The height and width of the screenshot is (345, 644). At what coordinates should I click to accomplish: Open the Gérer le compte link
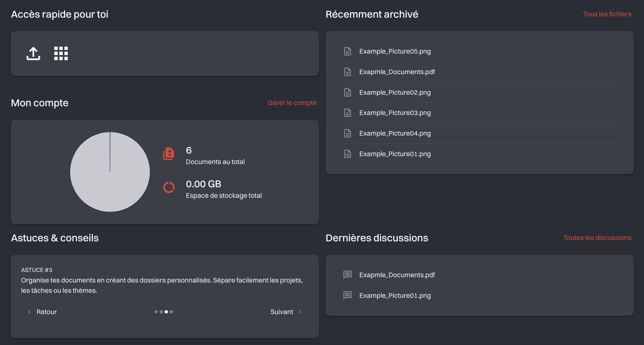pos(292,103)
